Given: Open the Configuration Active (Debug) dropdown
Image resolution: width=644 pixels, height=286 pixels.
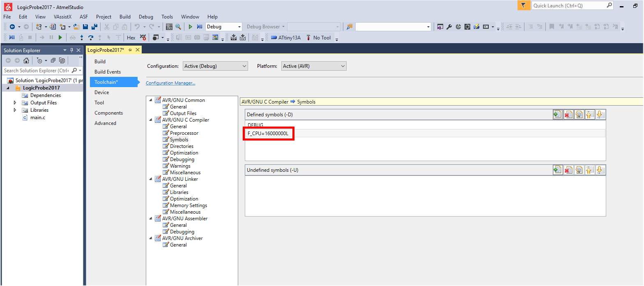Looking at the screenshot, I should pos(215,66).
